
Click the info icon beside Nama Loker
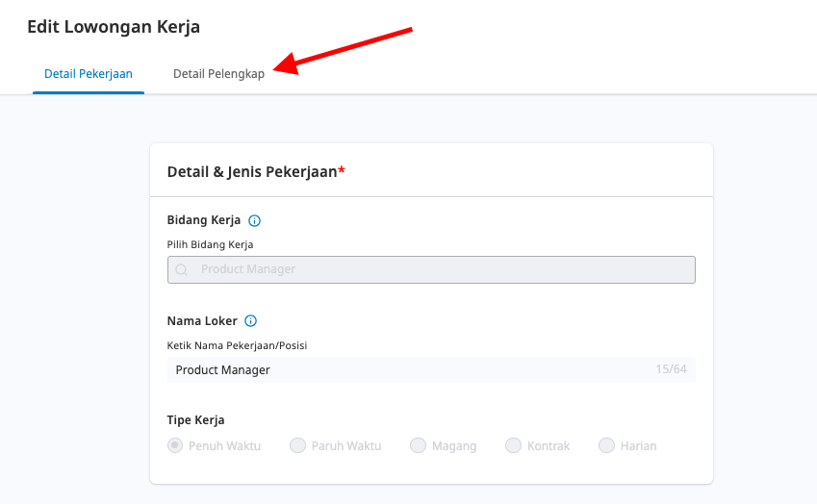click(x=250, y=320)
